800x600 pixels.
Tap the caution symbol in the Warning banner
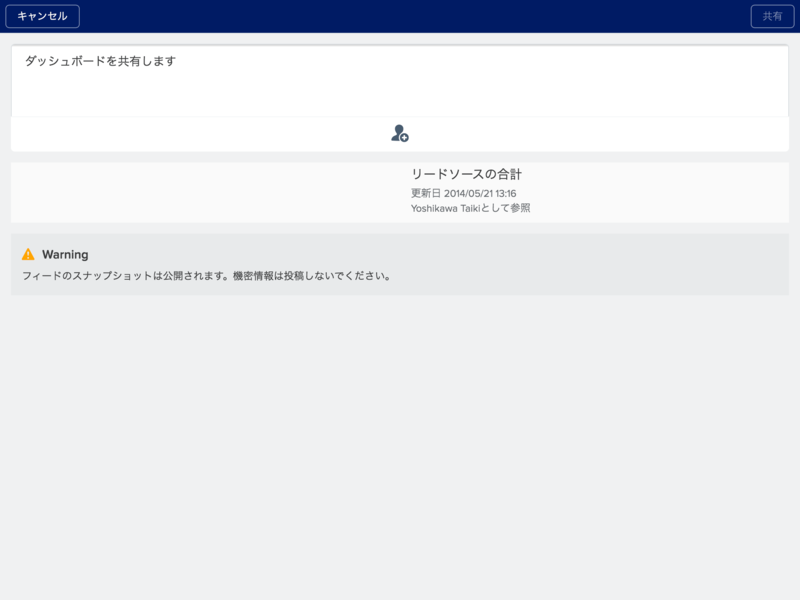27,254
